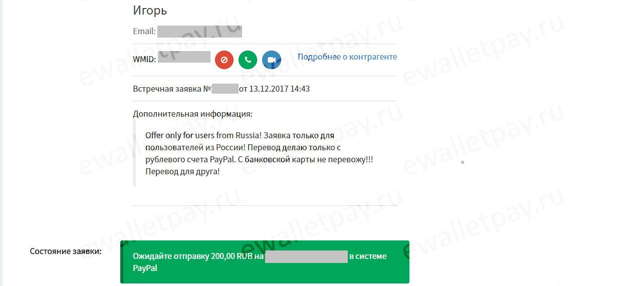Image resolution: width=644 pixels, height=286 pixels.
Task: Click the red block contact icon
Action: point(224,60)
